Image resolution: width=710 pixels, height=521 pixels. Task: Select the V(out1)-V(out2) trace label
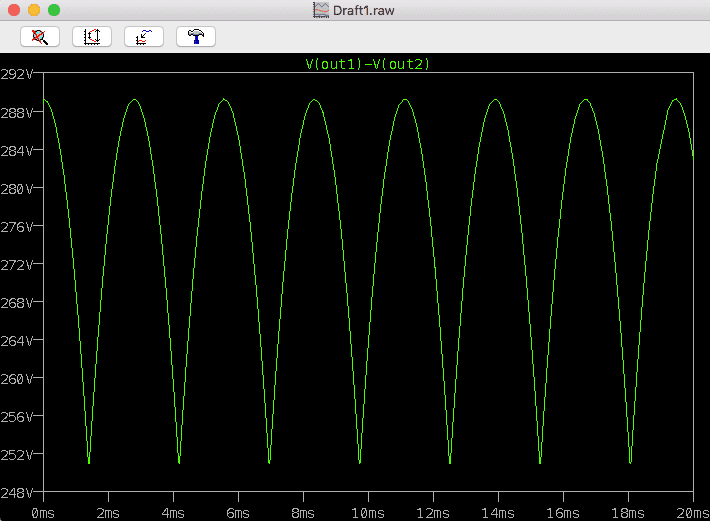(367, 64)
